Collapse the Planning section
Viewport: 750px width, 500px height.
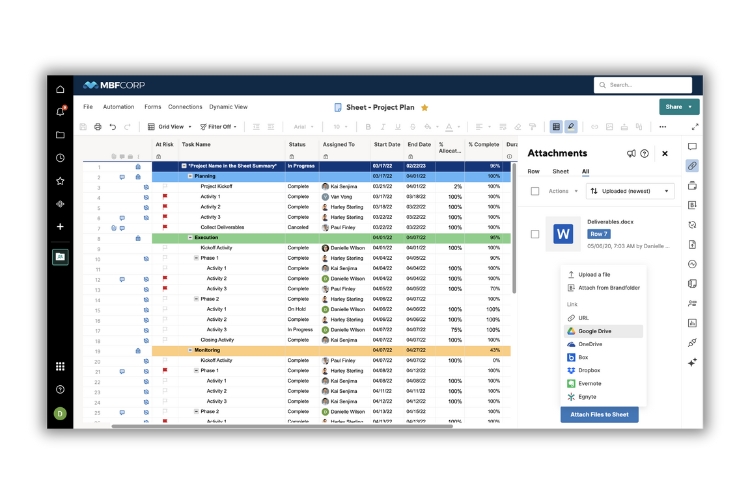[x=190, y=176]
